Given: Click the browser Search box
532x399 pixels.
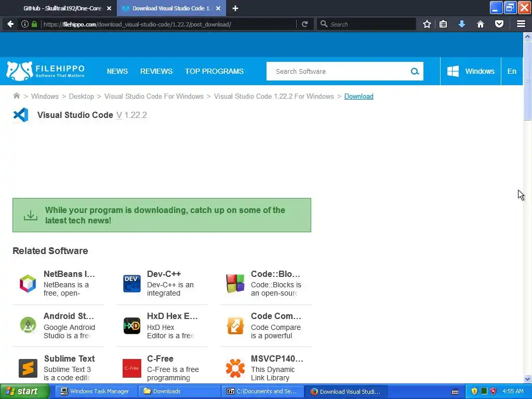Looking at the screenshot, I should [366, 24].
